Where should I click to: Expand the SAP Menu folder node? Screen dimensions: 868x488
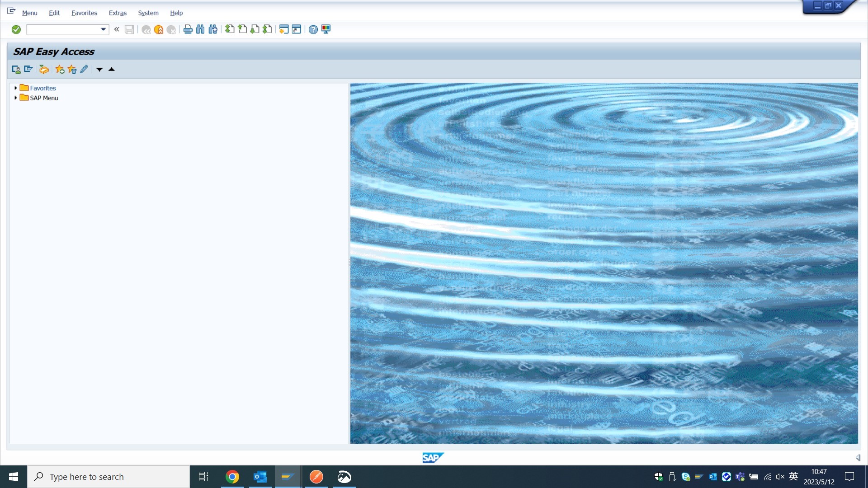pos(15,98)
